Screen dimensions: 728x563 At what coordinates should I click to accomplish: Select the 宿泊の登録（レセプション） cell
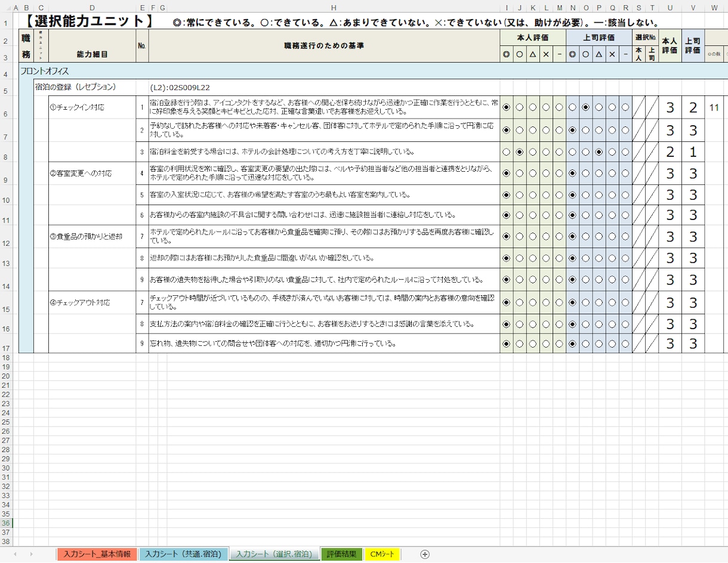[75, 87]
